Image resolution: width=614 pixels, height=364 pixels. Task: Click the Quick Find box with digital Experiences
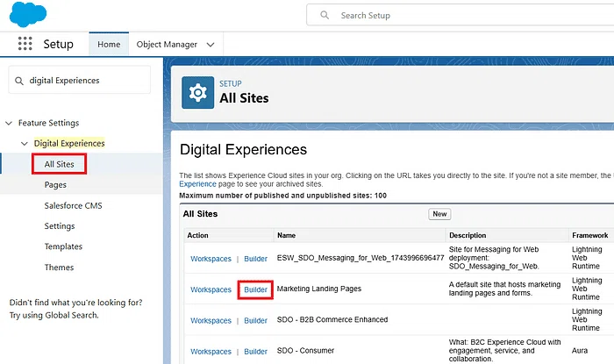pos(80,80)
